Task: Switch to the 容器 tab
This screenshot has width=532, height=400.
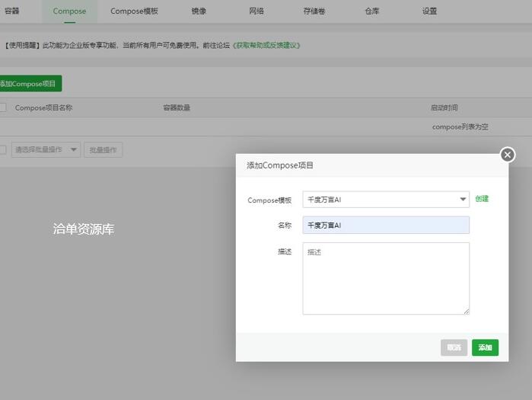Action: click(12, 11)
